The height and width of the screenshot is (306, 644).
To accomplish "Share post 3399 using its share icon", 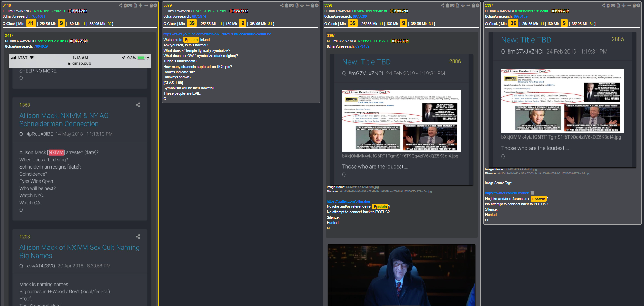I will (282, 5).
